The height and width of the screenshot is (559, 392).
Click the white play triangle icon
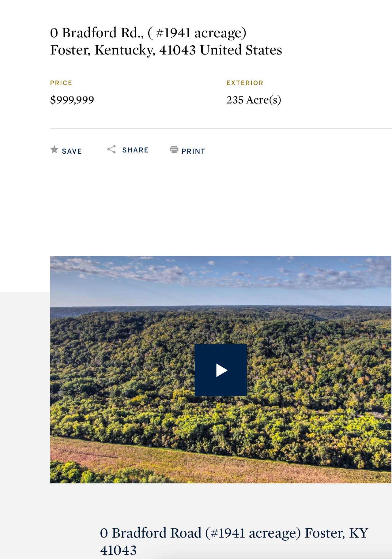[x=221, y=370]
